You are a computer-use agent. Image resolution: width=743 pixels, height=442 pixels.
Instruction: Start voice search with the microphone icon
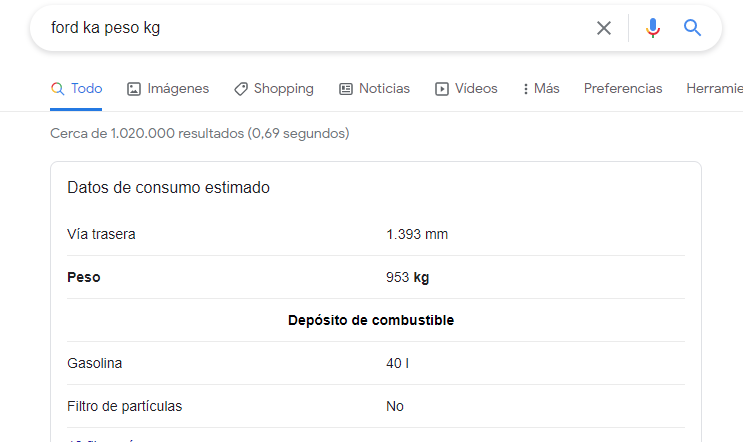point(653,28)
